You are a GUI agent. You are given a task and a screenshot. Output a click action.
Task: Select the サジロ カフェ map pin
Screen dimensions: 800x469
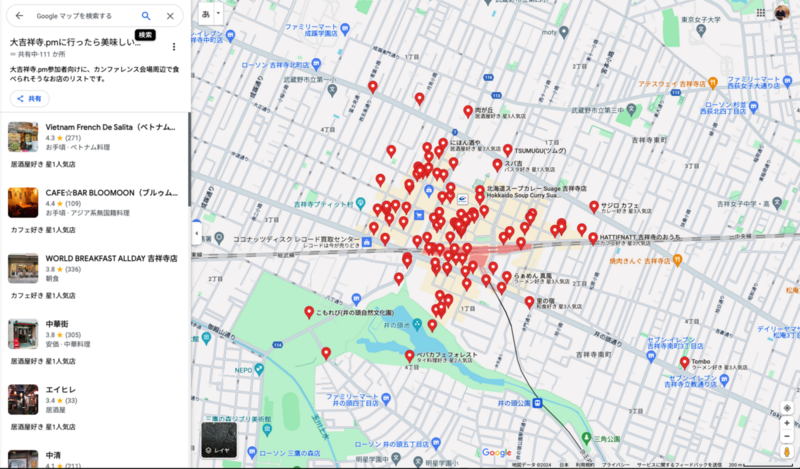point(594,207)
